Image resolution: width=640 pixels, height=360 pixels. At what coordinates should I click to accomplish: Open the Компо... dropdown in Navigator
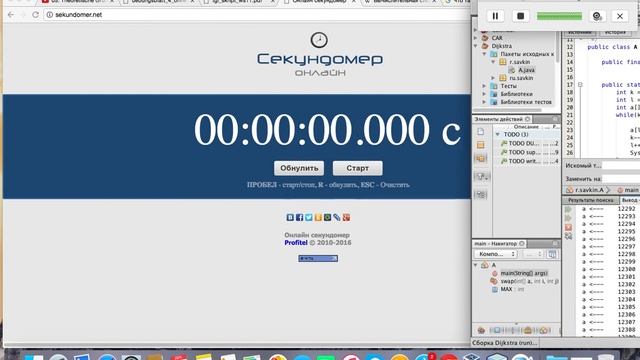(x=496, y=254)
